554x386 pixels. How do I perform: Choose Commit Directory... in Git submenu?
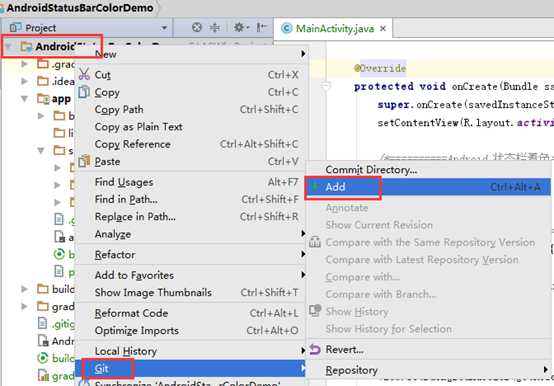tap(428, 170)
